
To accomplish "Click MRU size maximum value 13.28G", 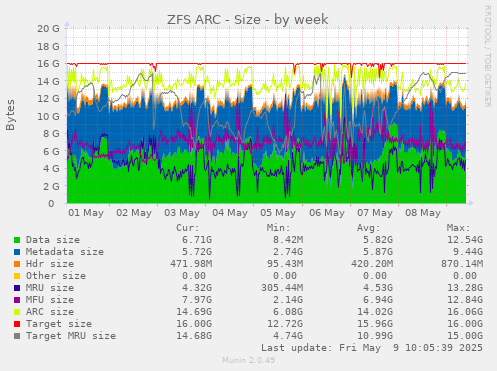I will (465, 288).
